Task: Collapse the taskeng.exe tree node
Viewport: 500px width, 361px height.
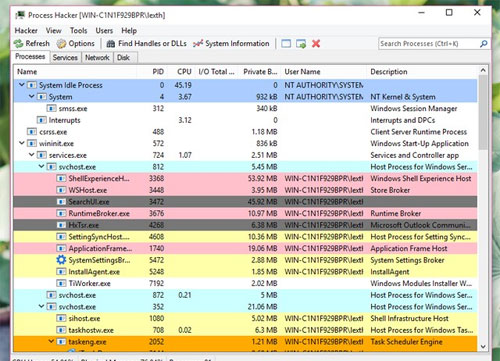Action: 51,341
